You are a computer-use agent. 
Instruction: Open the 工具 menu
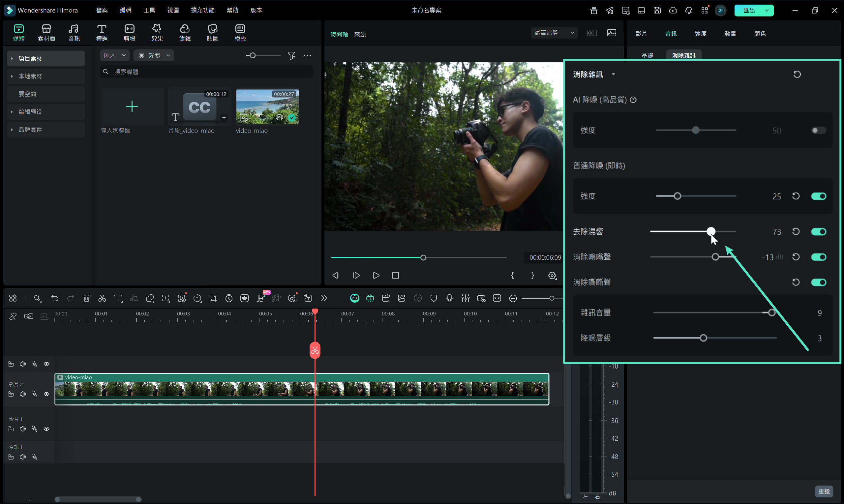[149, 10]
